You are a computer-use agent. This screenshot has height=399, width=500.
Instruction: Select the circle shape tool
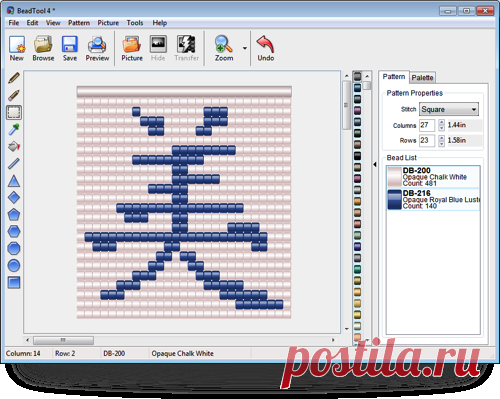click(14, 266)
